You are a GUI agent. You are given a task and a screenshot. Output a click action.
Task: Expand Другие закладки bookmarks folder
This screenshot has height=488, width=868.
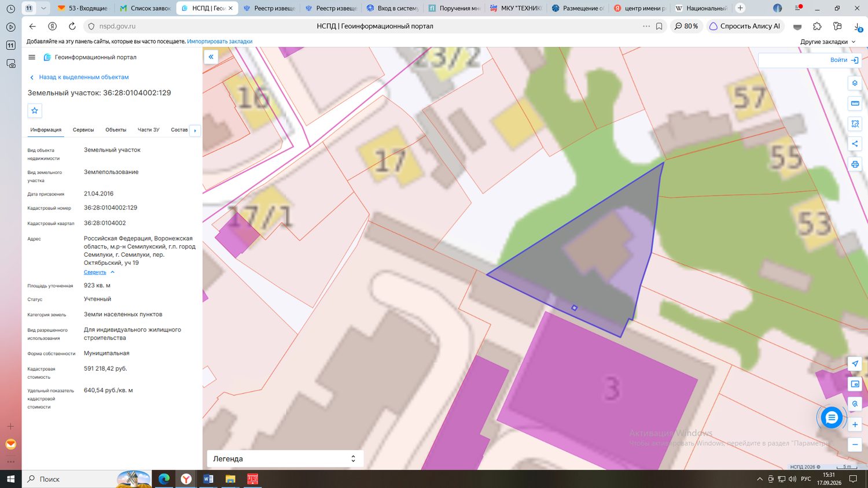pos(827,42)
